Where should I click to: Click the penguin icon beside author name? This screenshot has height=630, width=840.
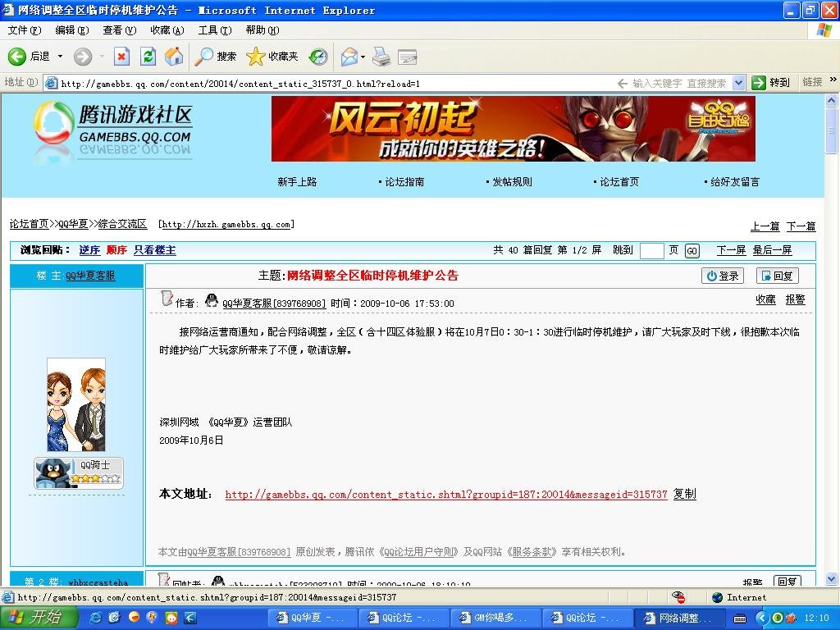point(212,300)
